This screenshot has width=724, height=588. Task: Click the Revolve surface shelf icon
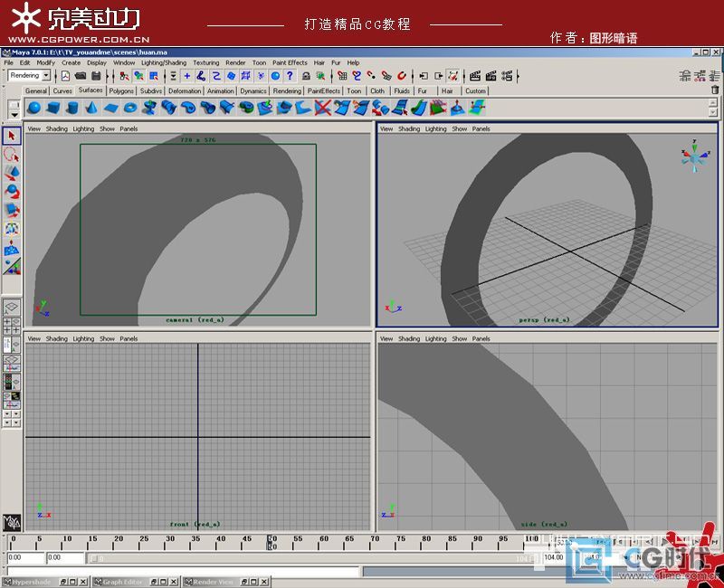(x=149, y=108)
